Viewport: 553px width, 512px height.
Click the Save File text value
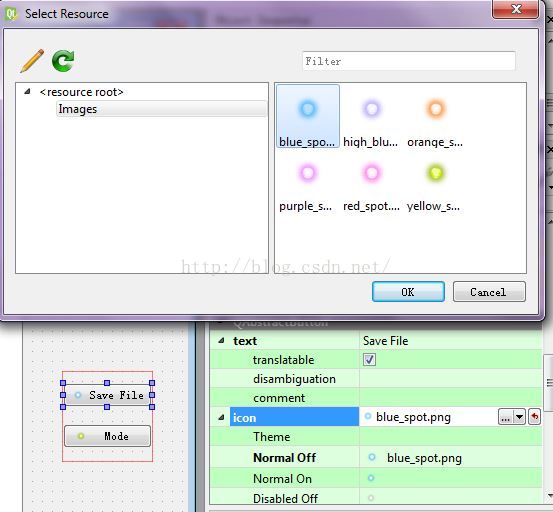point(385,341)
